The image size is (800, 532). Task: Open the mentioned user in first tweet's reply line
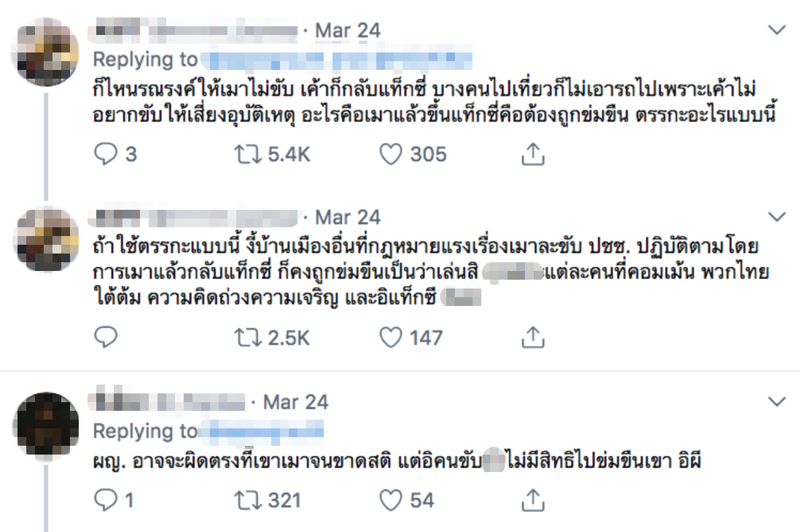click(337, 61)
